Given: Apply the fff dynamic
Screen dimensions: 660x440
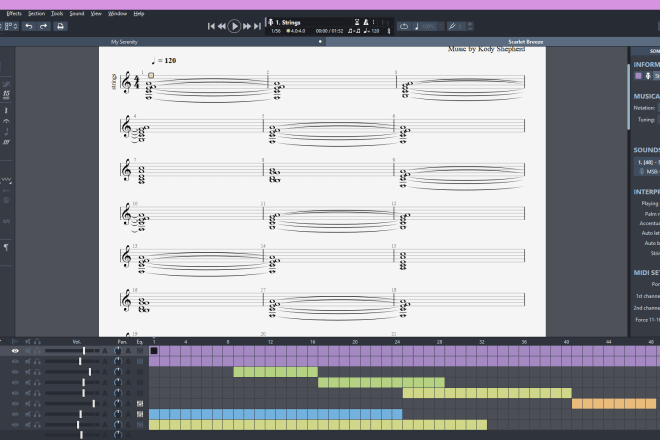Looking at the screenshot, I should point(6,142).
